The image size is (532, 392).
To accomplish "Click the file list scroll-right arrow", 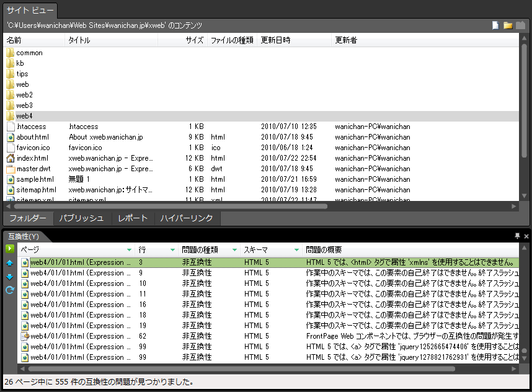I will click(x=513, y=206).
